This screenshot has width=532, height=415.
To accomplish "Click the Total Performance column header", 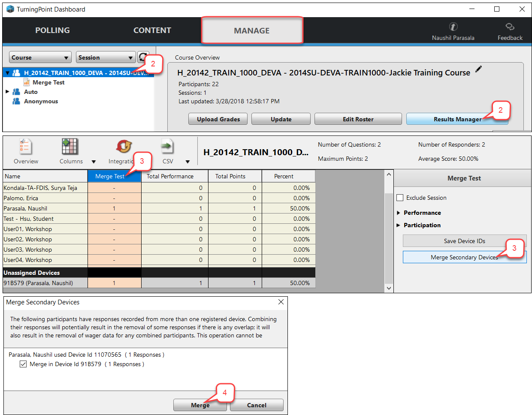I will pos(175,176).
